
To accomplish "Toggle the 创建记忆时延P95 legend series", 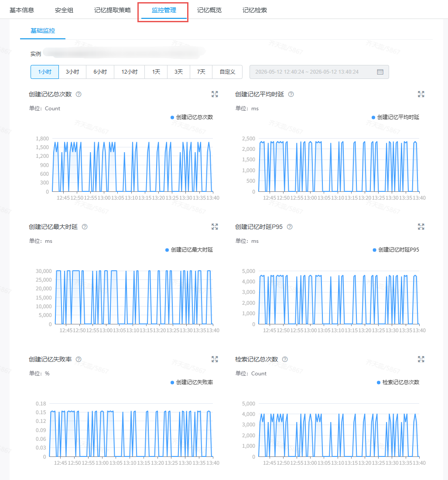I will [396, 250].
